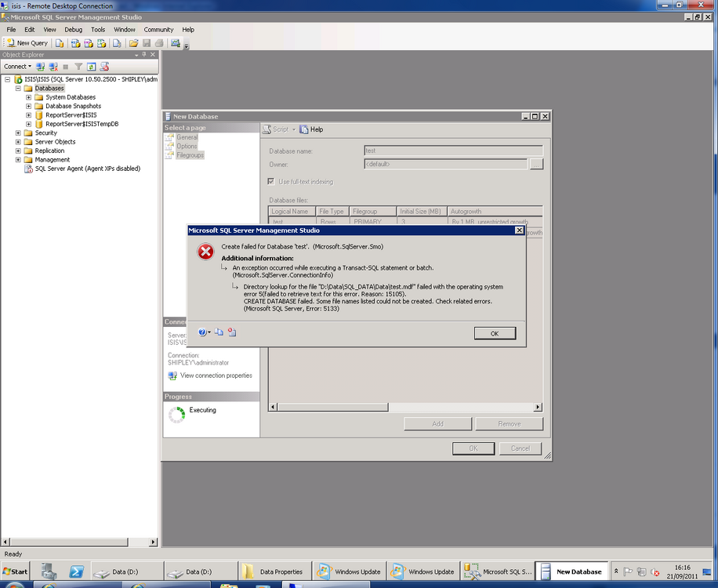Expand the Replication folder node
This screenshot has height=588, width=718.
[18, 151]
